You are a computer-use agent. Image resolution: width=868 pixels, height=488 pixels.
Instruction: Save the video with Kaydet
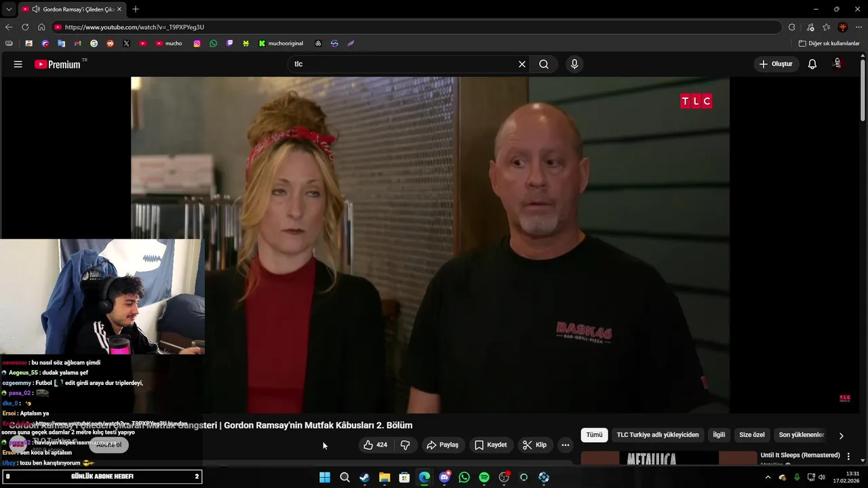491,445
